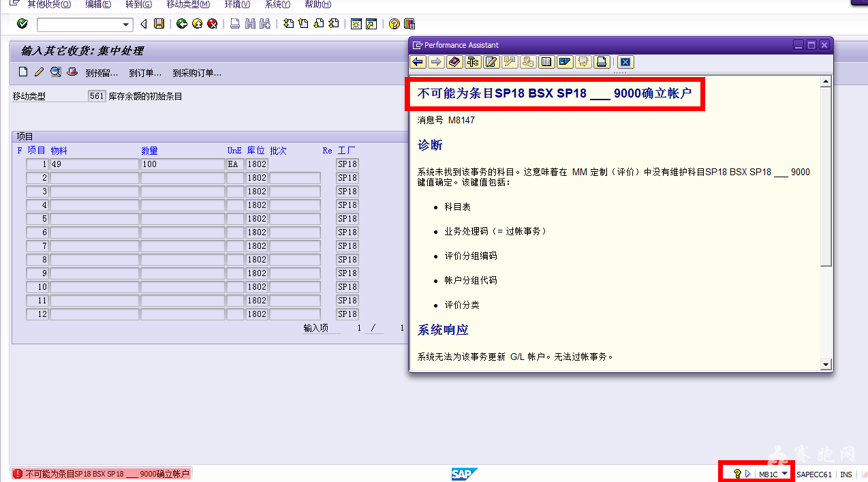Click unit field containing EA
The image size is (868, 482).
coord(235,164)
